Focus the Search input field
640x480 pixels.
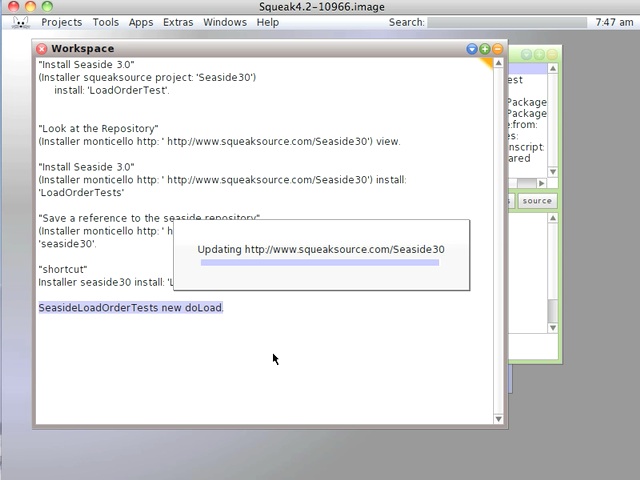(x=507, y=22)
